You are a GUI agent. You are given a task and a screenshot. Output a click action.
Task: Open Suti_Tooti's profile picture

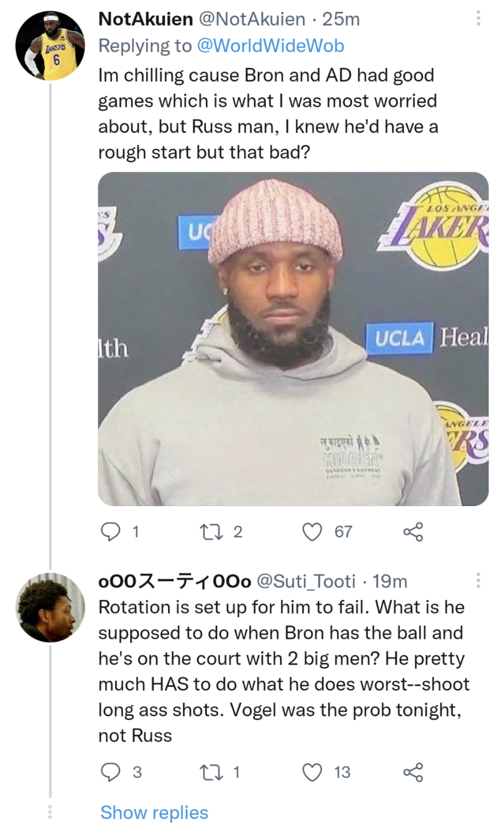click(x=49, y=610)
